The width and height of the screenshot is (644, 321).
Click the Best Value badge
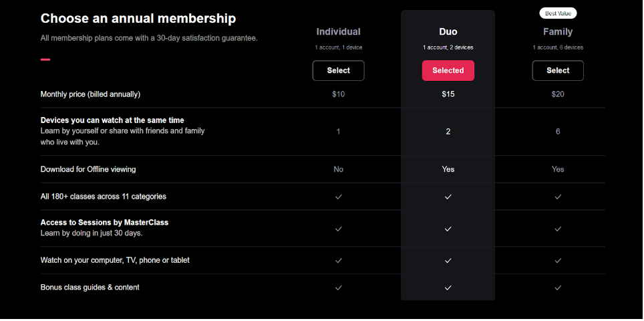pyautogui.click(x=558, y=13)
